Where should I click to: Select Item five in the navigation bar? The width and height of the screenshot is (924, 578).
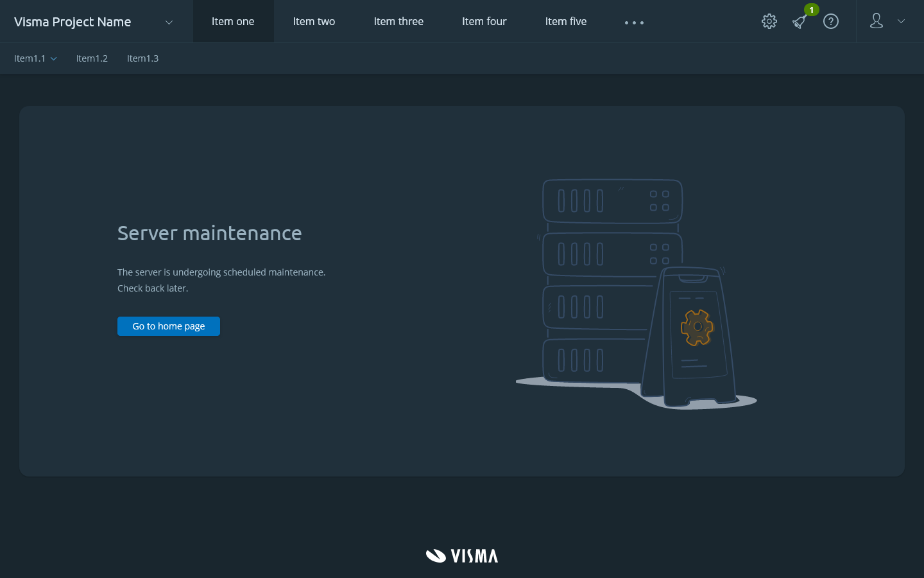pos(565,21)
